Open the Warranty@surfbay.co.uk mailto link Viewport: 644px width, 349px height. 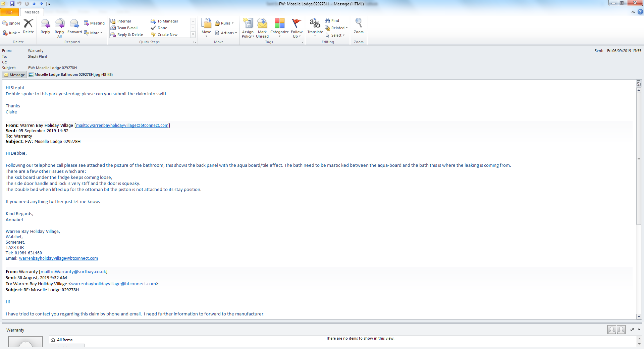tap(73, 271)
